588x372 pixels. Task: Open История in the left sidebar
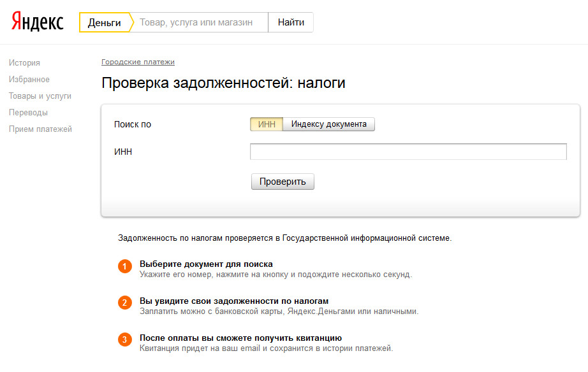tap(24, 62)
